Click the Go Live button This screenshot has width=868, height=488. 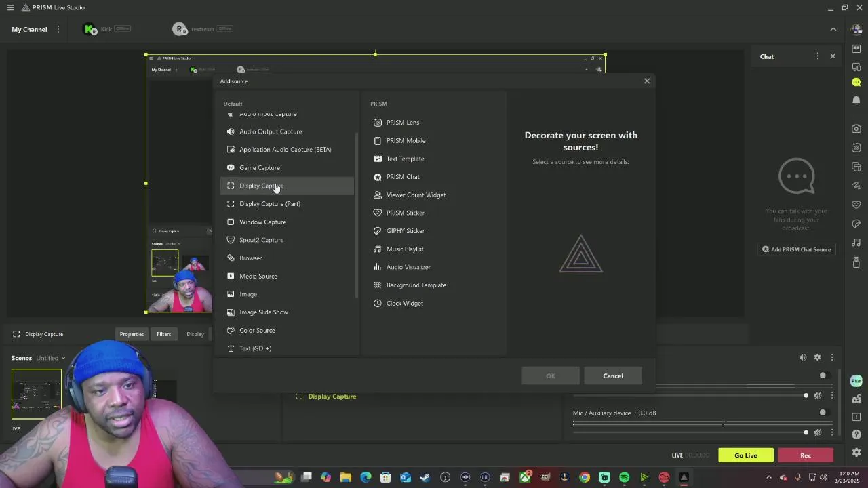click(x=746, y=455)
